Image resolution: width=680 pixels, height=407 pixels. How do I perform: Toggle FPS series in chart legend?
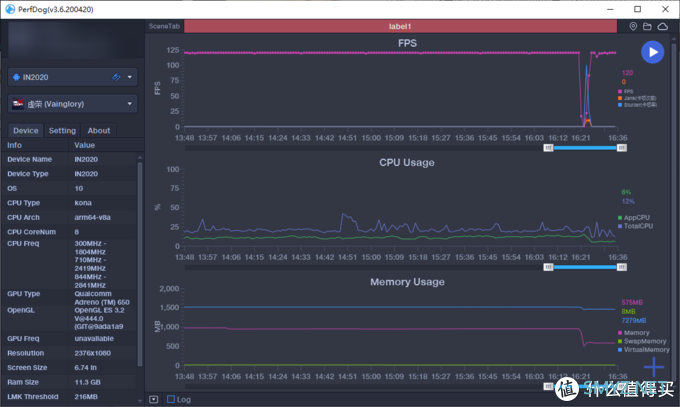625,92
